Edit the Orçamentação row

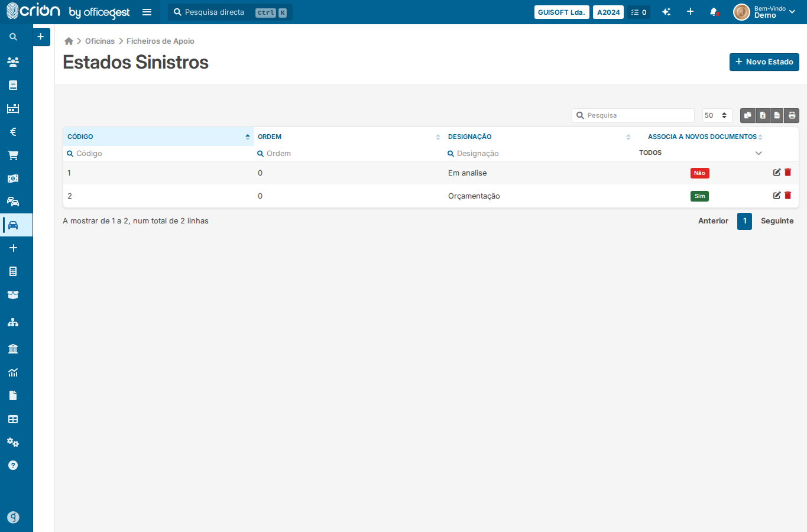[x=777, y=195]
